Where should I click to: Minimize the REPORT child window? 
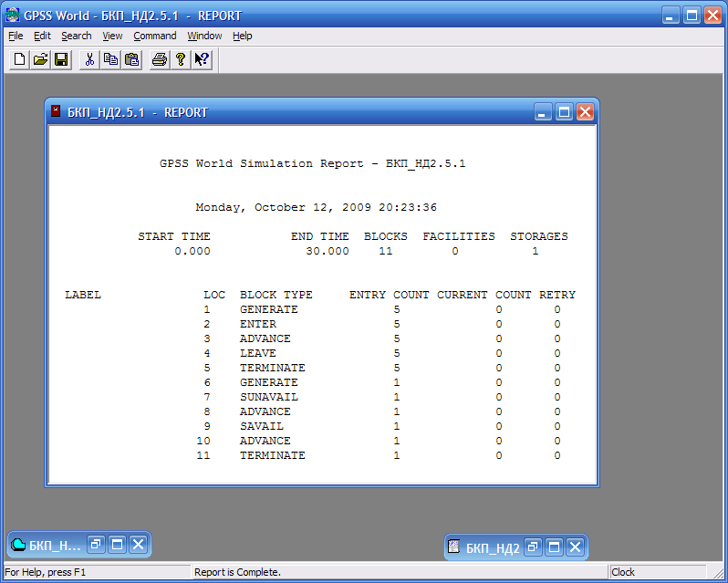tap(543, 112)
